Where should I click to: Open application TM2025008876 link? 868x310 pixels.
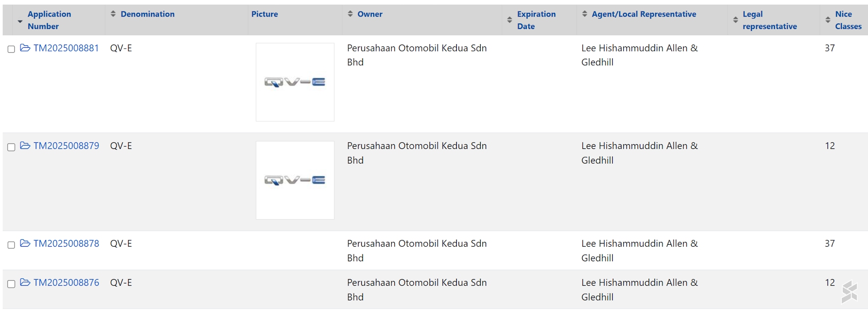66,282
